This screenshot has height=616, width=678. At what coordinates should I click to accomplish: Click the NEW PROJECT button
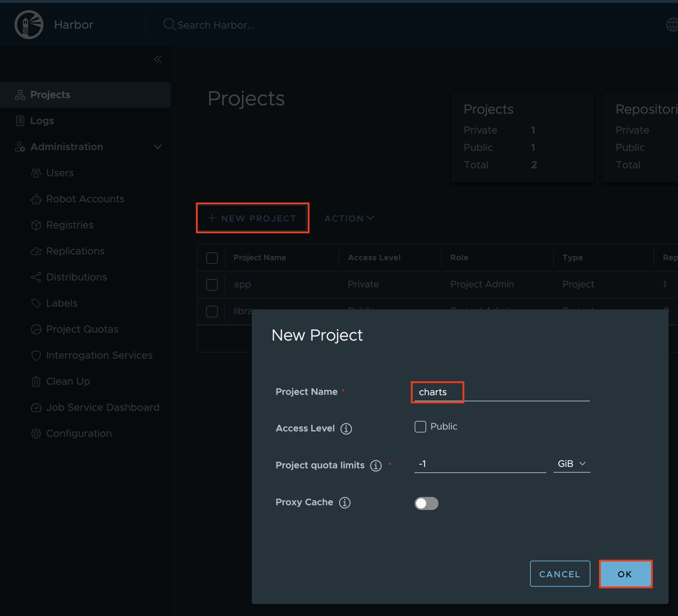(253, 218)
